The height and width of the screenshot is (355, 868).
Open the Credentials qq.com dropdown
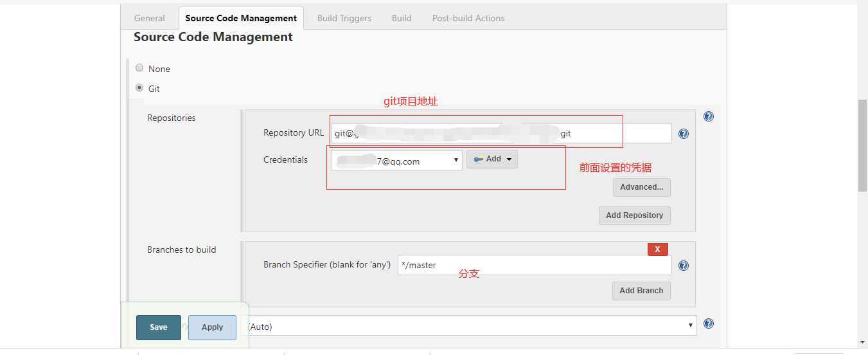396,160
